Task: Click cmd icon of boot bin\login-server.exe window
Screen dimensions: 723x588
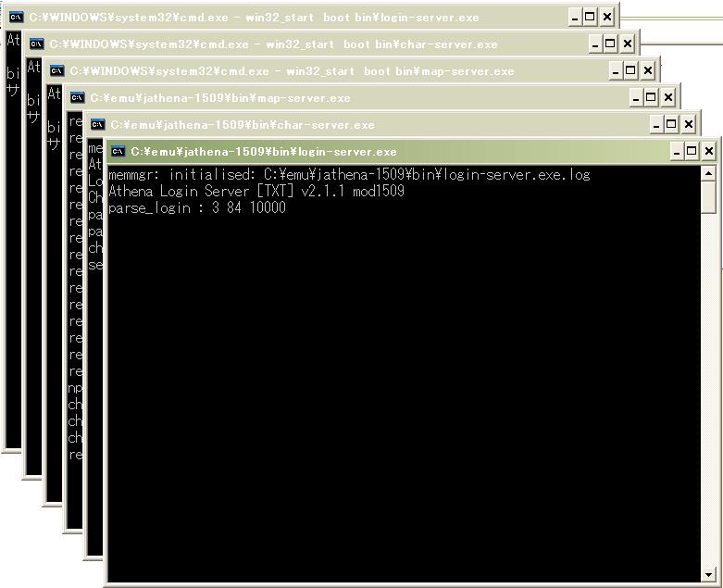Action: tap(17, 17)
